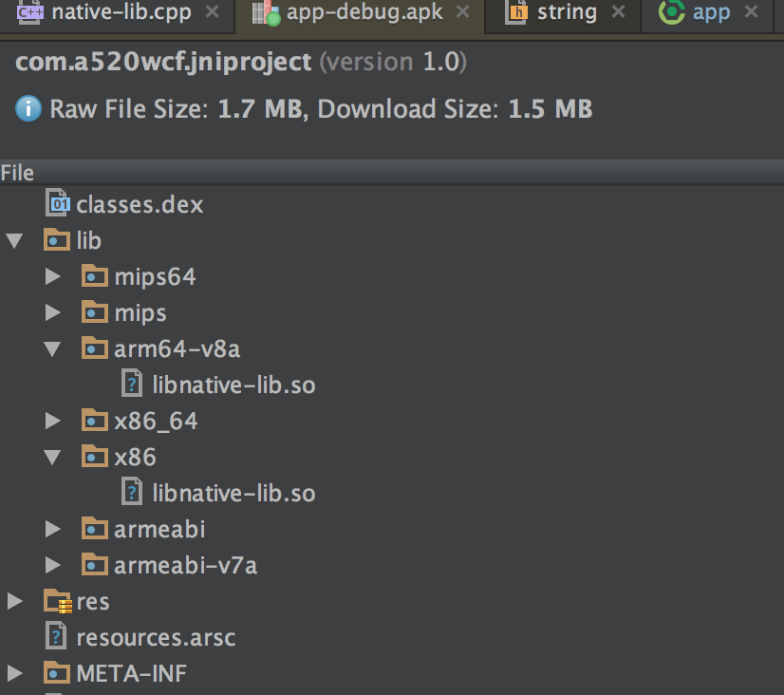Screen dimensions: 784x695
Task: Select libnative-lib.so under x86
Action: point(233,493)
